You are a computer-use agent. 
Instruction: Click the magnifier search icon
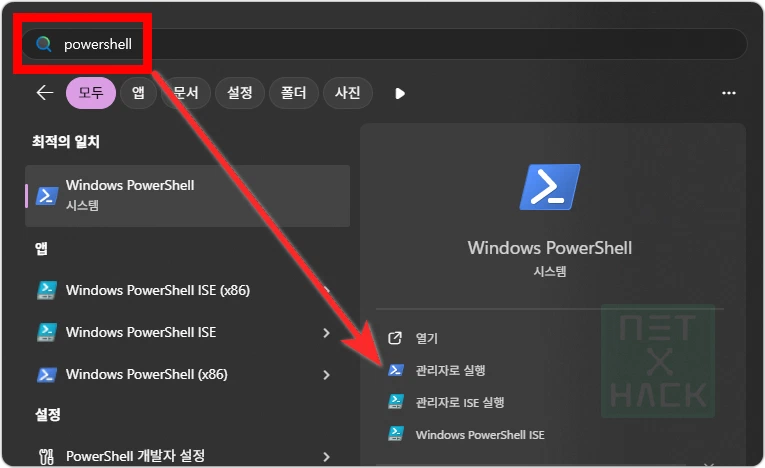(43, 44)
